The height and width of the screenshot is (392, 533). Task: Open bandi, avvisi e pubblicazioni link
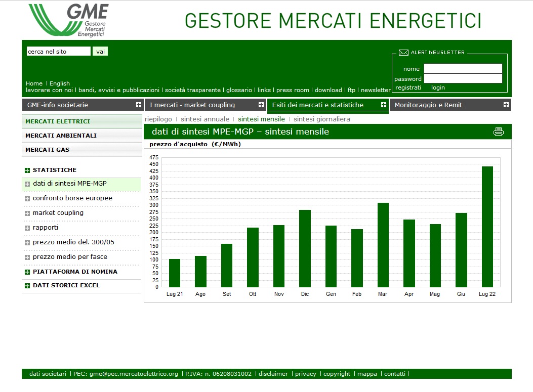(119, 90)
